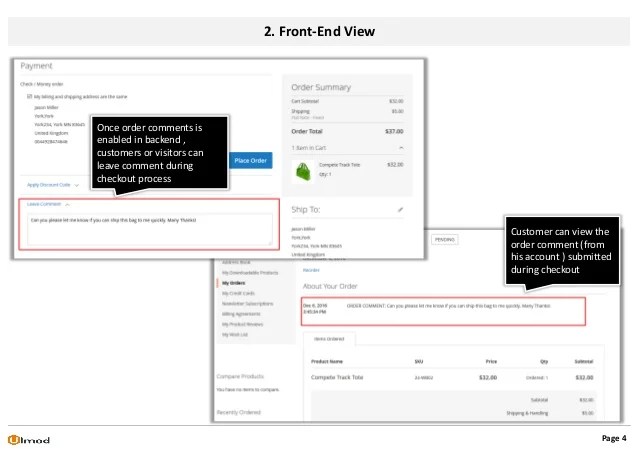638x451 pixels.
Task: Click the ORDER COMMENT text in order view
Action: [448, 306]
